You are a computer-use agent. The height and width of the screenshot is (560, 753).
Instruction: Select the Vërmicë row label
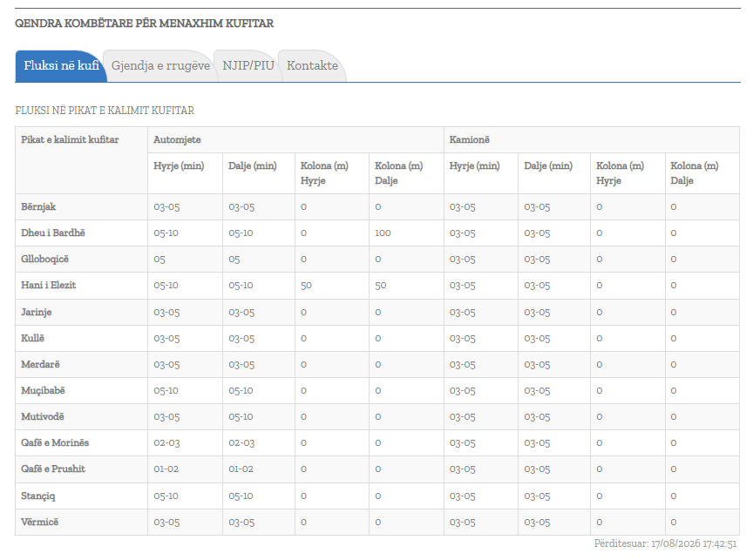pyautogui.click(x=39, y=522)
